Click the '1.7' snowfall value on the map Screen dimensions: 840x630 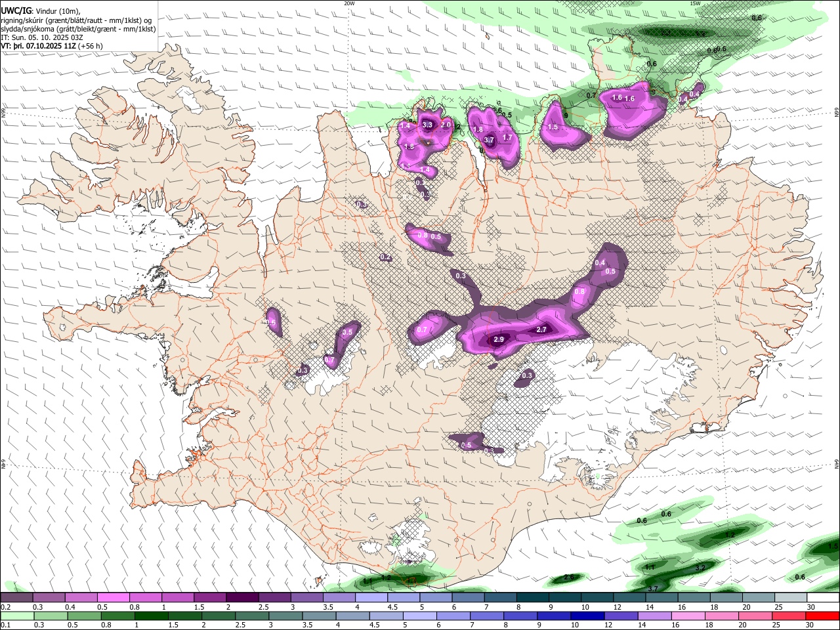tap(507, 137)
